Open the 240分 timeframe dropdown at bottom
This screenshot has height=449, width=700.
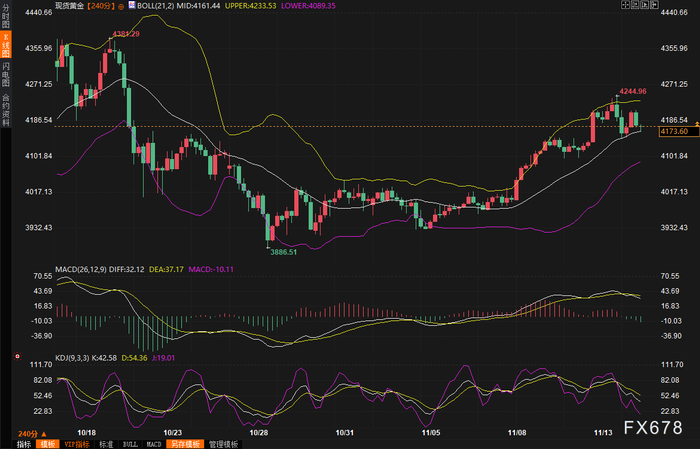[32, 434]
